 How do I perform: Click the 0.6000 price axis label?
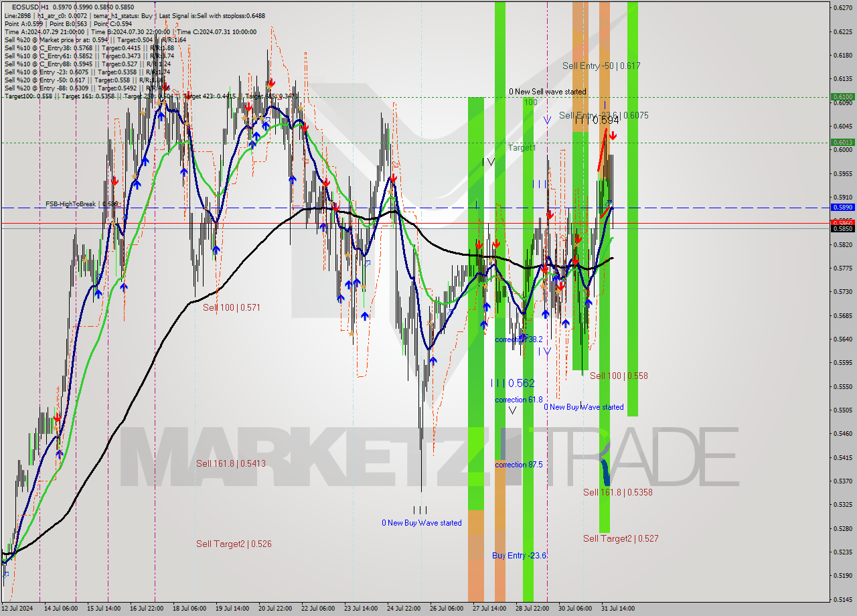(842, 150)
